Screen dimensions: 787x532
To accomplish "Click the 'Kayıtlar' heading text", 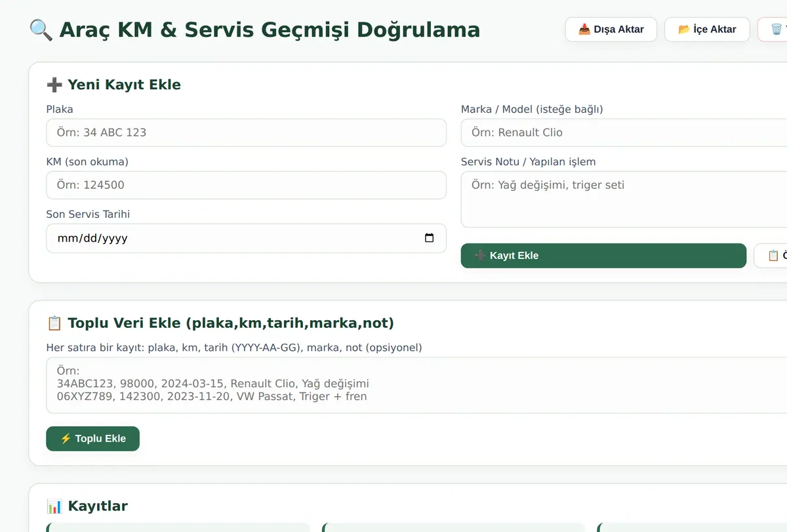I will (x=98, y=506).
